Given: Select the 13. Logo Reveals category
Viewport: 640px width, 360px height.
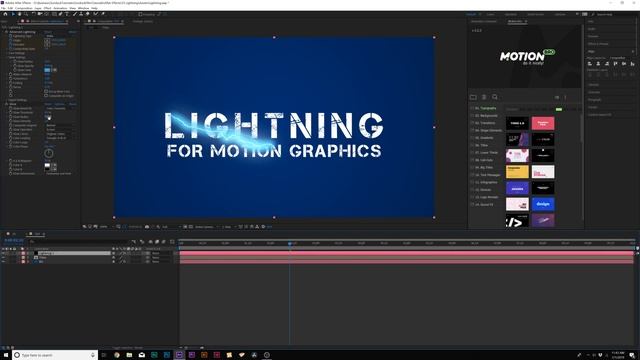Looking at the screenshot, I should coord(487,197).
